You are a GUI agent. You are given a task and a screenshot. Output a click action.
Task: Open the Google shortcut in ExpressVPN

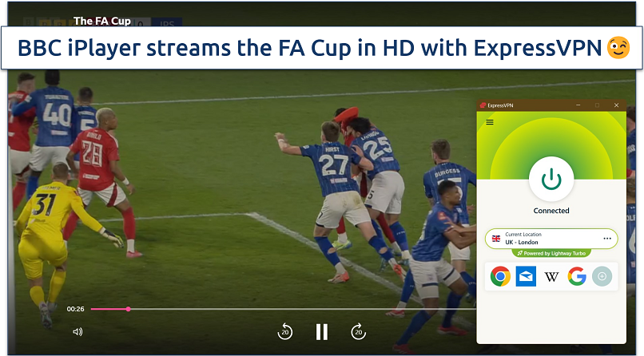point(577,276)
